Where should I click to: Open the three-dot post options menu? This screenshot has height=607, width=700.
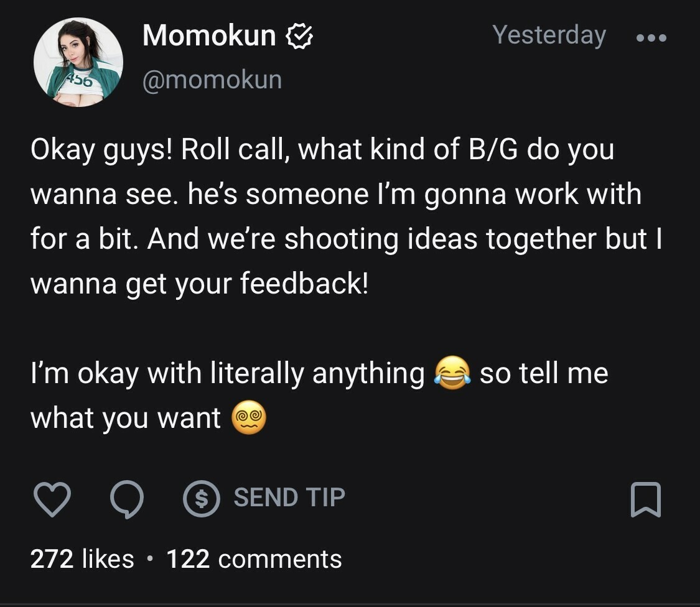(651, 38)
